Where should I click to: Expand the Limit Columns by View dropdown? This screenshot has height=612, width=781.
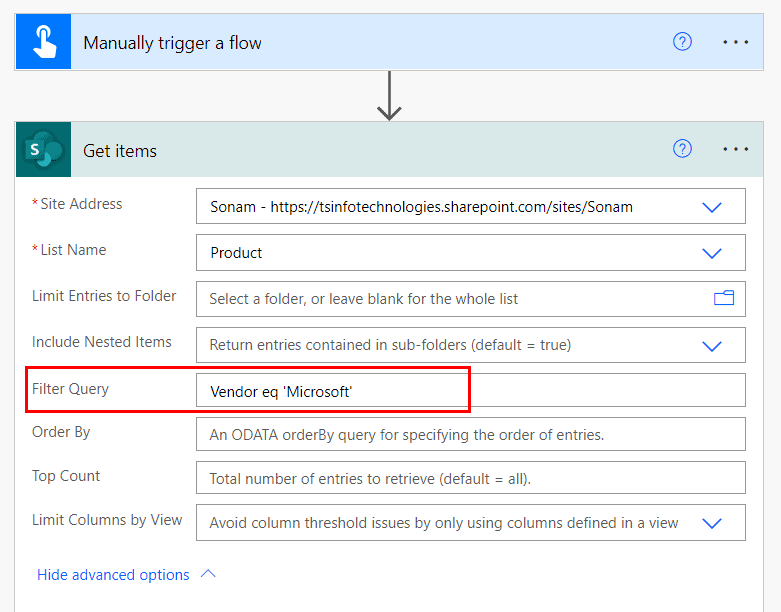[x=712, y=523]
